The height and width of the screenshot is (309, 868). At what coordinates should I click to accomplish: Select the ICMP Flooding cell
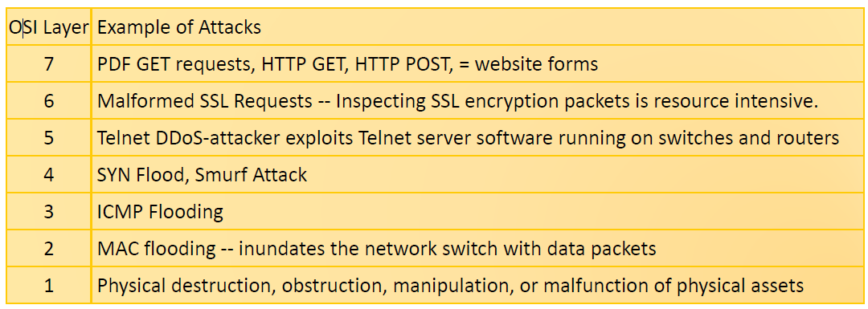pyautogui.click(x=476, y=211)
